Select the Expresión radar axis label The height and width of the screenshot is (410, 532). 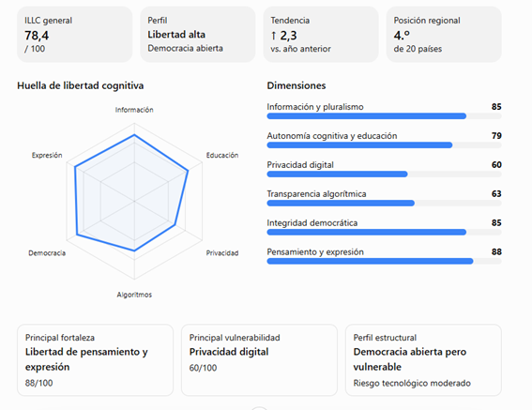point(47,155)
